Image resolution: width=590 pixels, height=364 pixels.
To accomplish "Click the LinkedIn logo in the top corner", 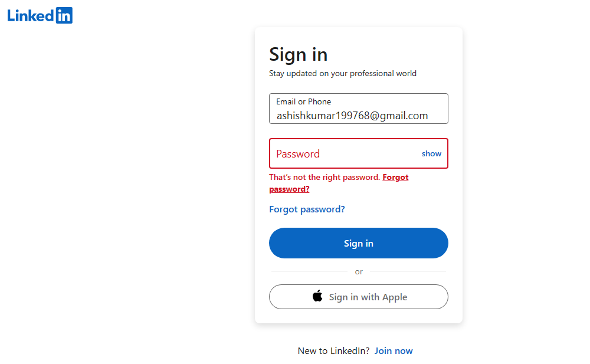I will click(x=39, y=15).
